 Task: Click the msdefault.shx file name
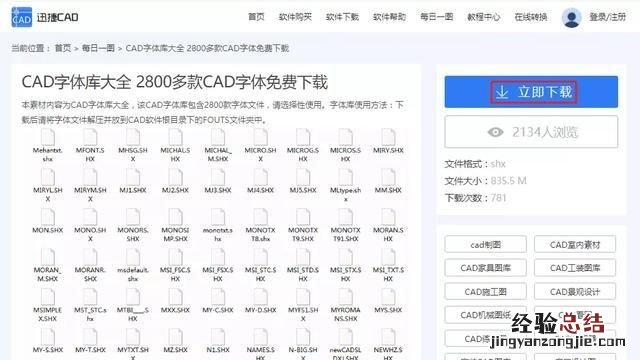point(133,274)
